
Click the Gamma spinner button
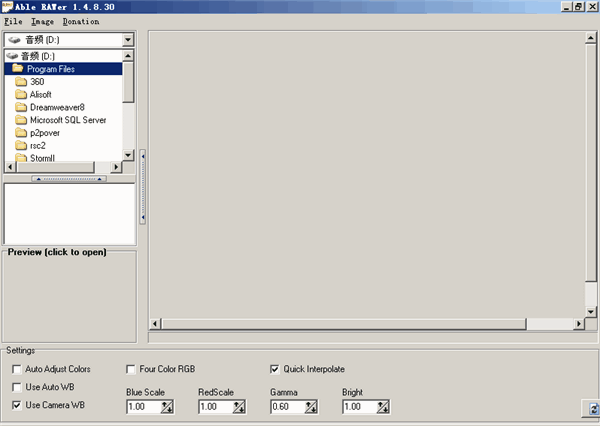pyautogui.click(x=311, y=407)
